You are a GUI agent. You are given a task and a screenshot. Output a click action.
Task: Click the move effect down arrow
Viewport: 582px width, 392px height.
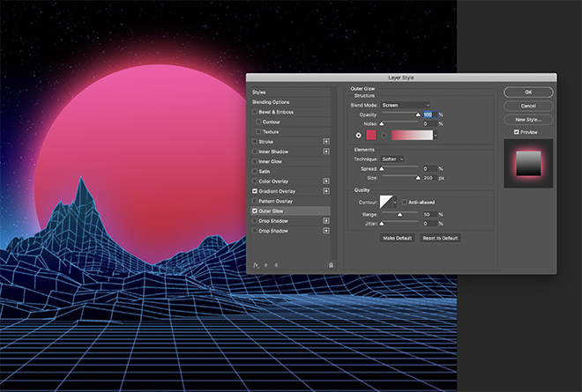click(275, 264)
